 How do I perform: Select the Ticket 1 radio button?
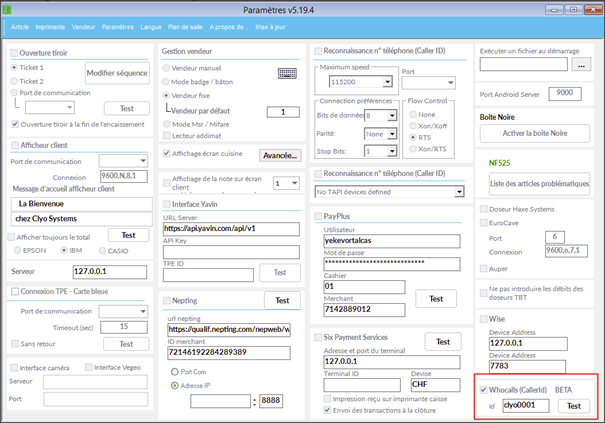point(14,68)
